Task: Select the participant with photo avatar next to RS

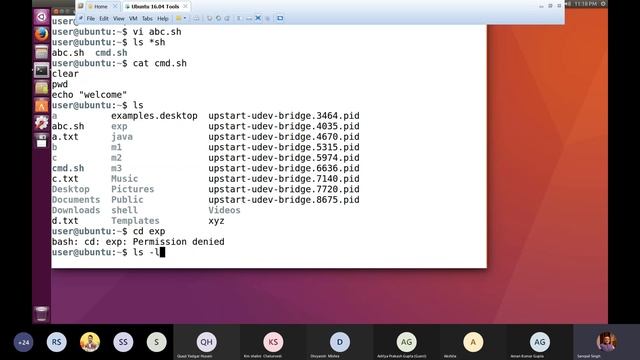Action: coord(90,342)
